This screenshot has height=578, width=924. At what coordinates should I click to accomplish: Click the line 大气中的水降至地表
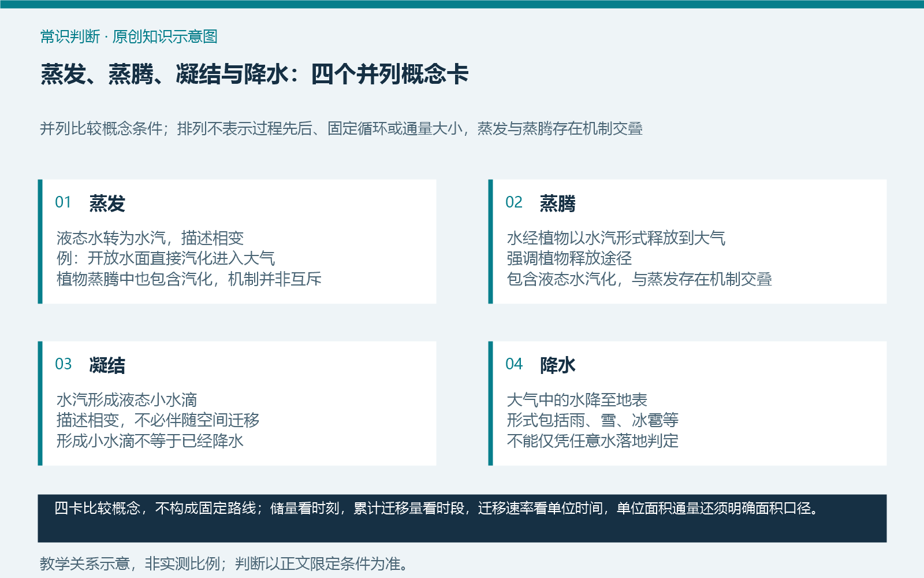coord(577,399)
